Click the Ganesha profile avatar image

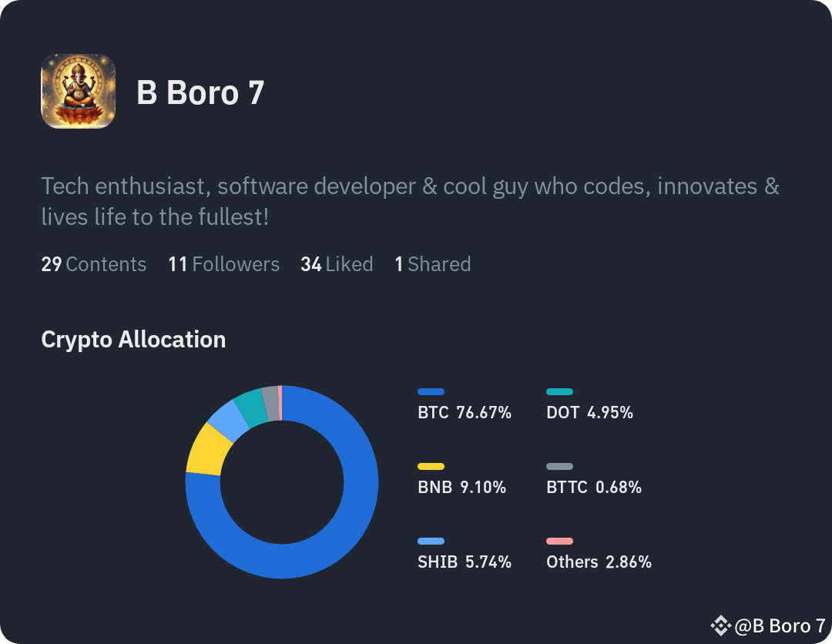79,91
